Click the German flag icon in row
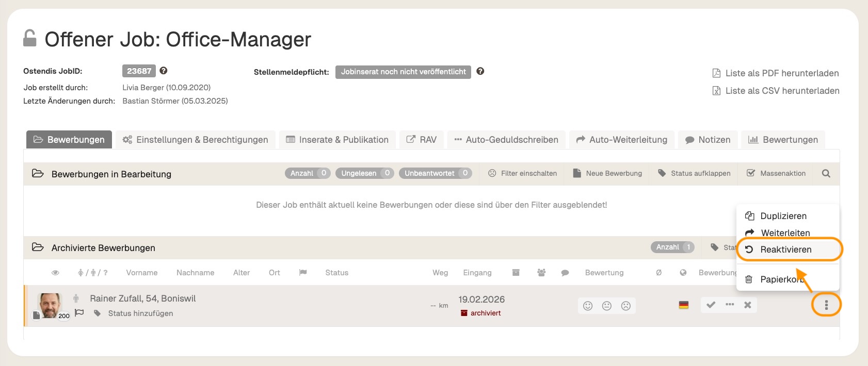This screenshot has height=366, width=868. click(x=684, y=305)
